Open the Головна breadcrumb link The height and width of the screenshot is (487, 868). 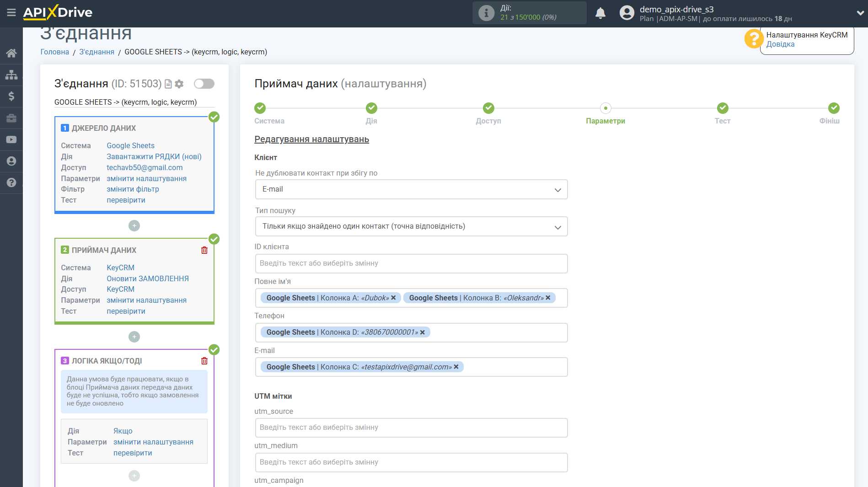55,52
